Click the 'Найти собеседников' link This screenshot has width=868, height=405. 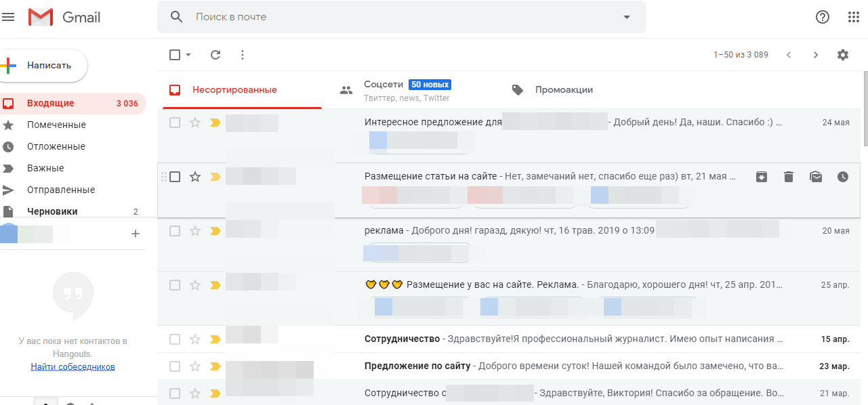tap(73, 367)
